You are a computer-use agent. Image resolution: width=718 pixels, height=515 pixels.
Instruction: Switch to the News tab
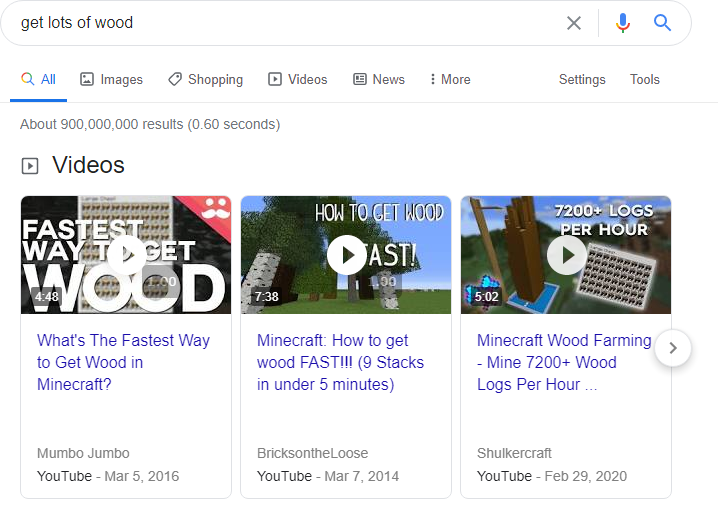[379, 80]
